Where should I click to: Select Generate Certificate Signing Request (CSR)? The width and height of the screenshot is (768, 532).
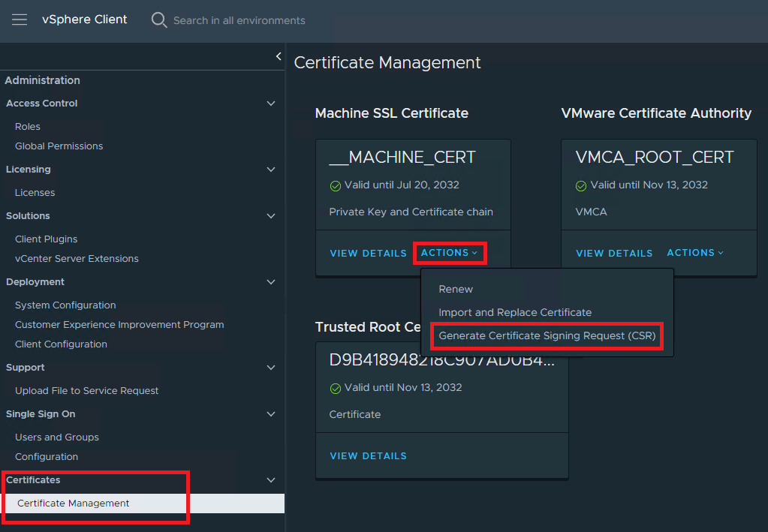(x=547, y=335)
